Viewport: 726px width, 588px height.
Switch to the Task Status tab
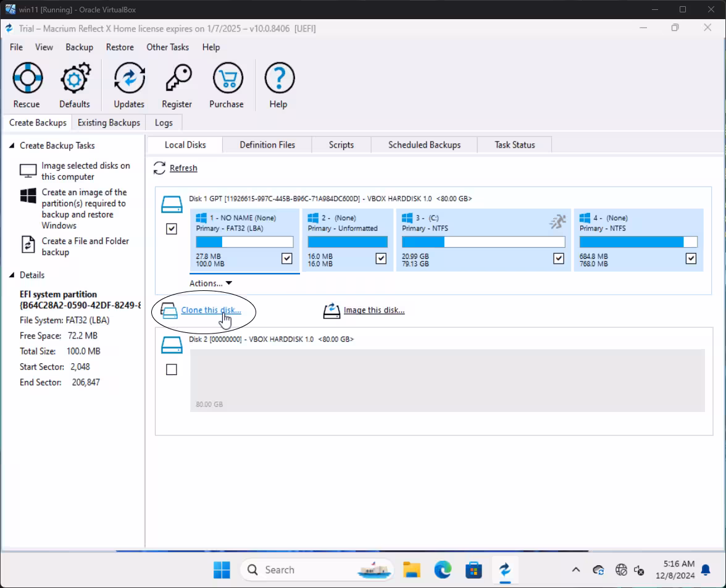point(514,145)
